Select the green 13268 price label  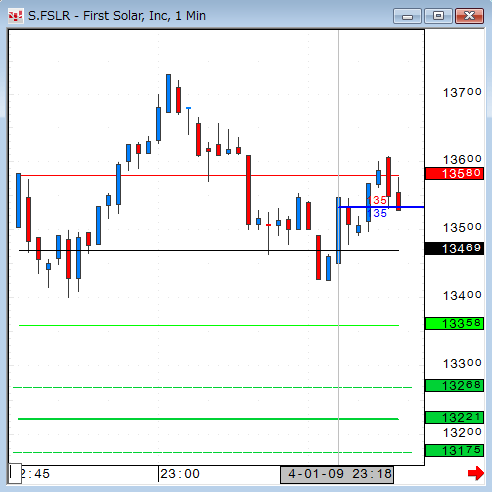pyautogui.click(x=454, y=386)
